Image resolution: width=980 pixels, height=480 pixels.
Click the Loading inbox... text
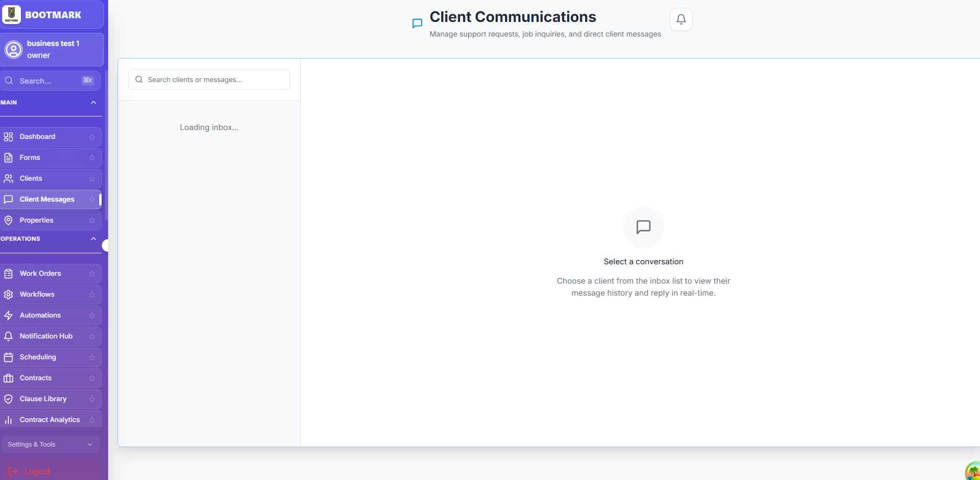point(209,127)
